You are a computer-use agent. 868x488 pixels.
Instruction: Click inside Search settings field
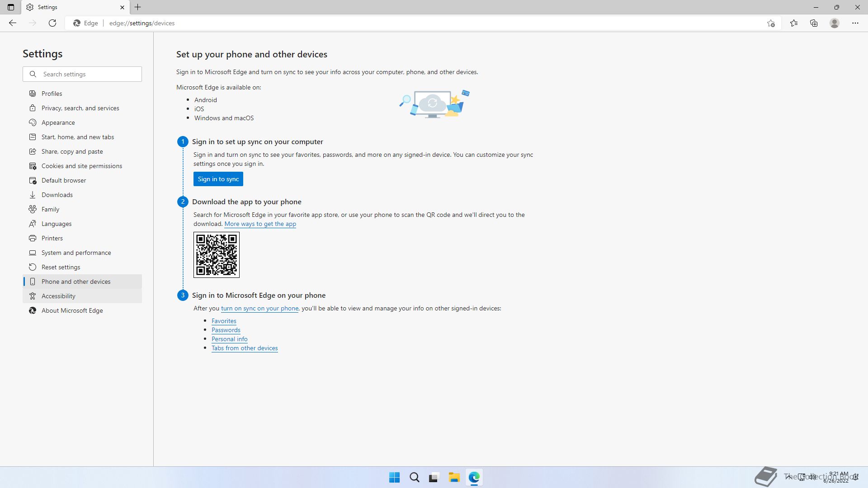click(82, 74)
